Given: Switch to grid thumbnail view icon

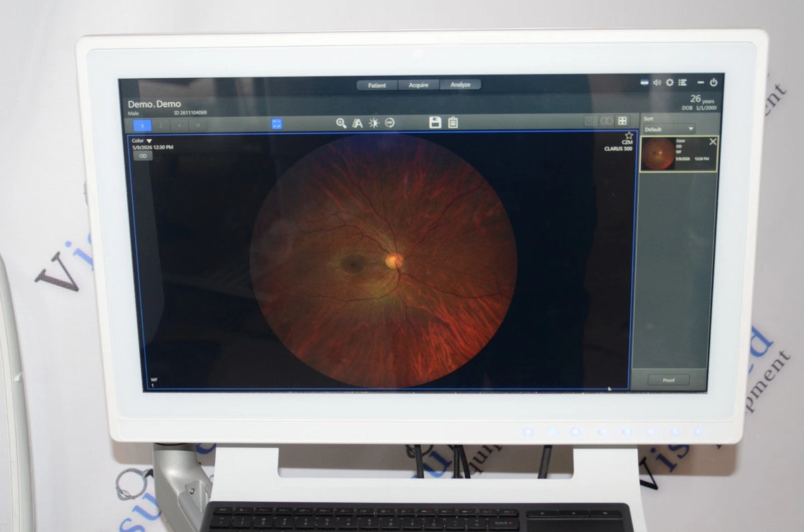Looking at the screenshot, I should (622, 121).
